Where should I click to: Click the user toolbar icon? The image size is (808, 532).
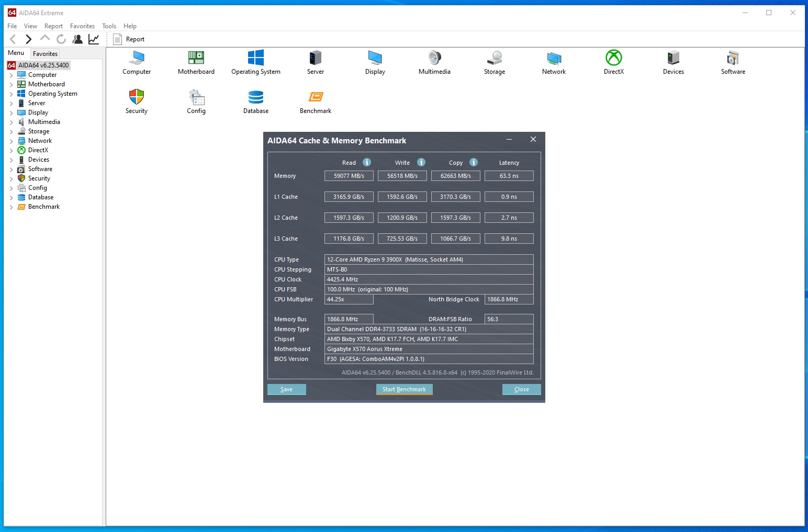[x=77, y=39]
